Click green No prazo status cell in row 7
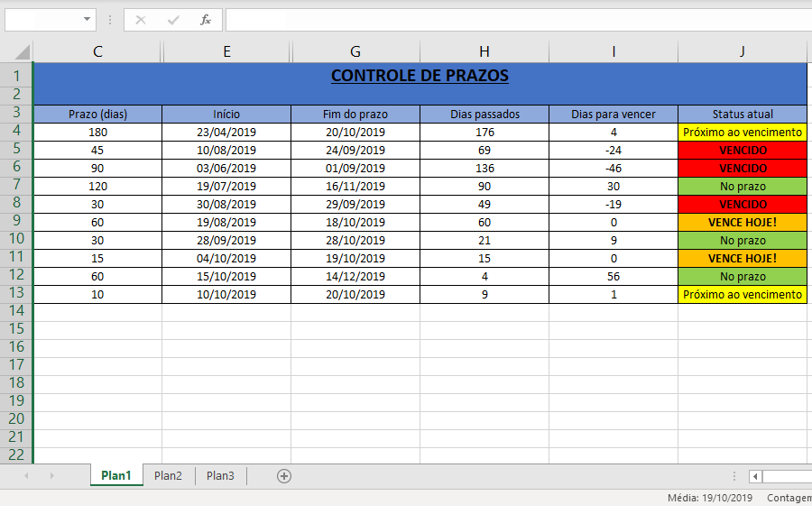Screen dimensions: 812x514 743,187
